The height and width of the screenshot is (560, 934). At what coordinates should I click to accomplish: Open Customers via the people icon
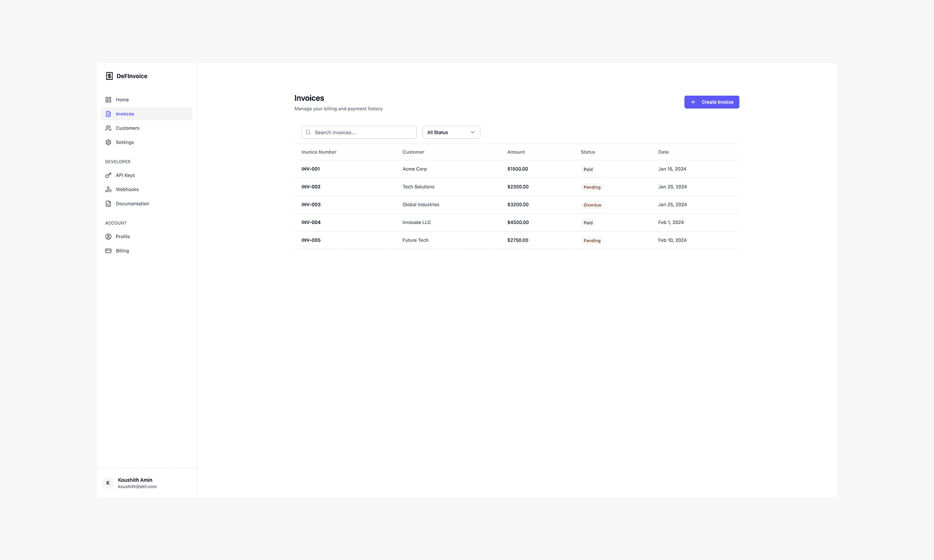(109, 128)
